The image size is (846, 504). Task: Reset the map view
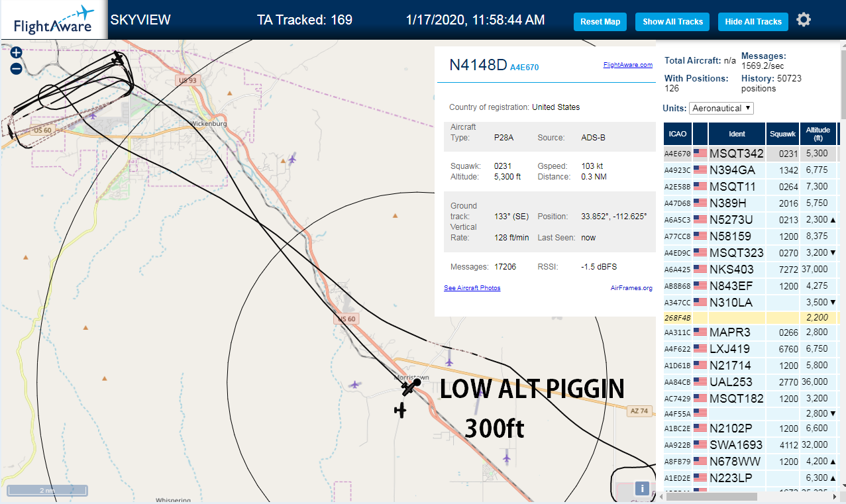click(600, 22)
